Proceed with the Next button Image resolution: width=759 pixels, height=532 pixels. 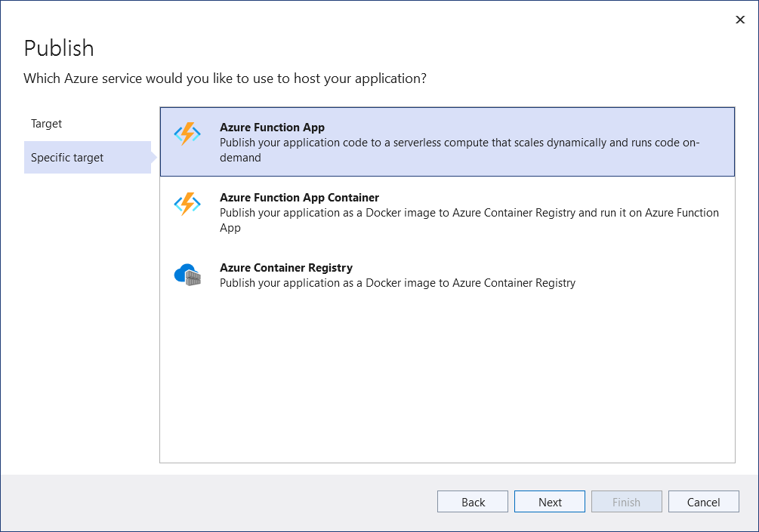pyautogui.click(x=549, y=502)
